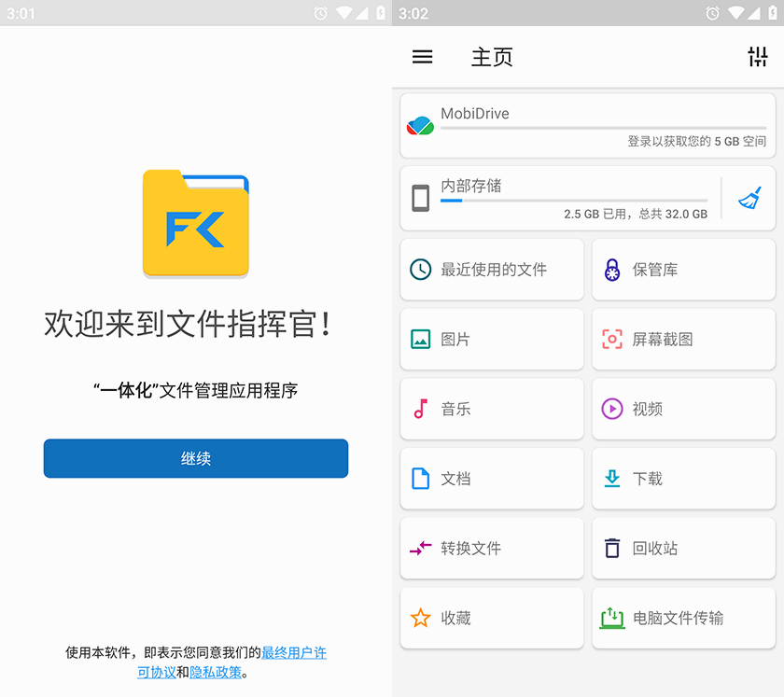The width and height of the screenshot is (784, 697).
Task: Browse the 视频 category label
Action: pos(648,409)
